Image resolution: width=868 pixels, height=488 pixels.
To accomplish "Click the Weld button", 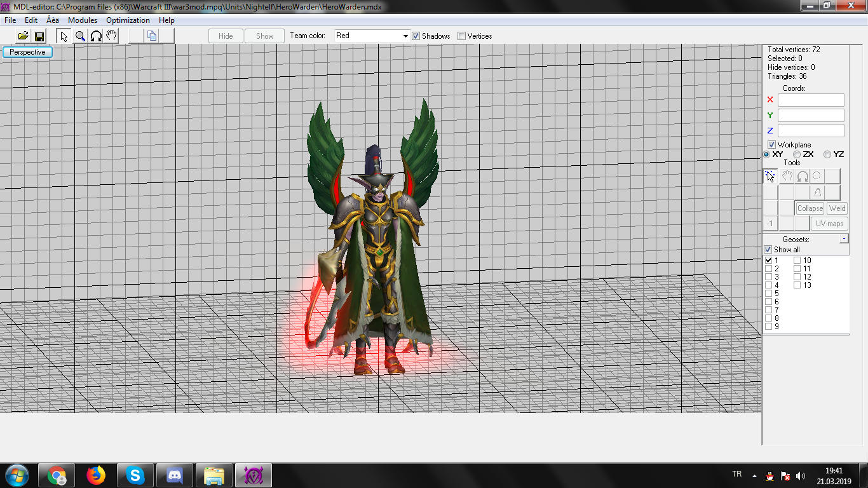I will [x=837, y=208].
